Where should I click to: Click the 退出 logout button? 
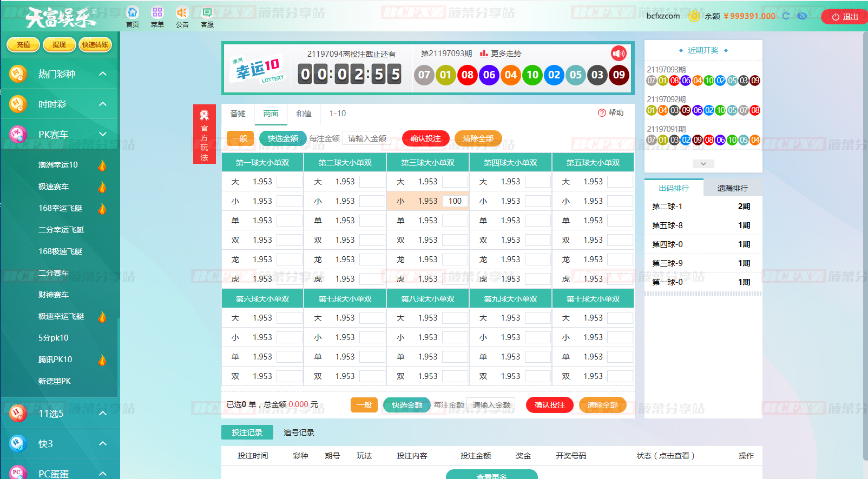coord(844,17)
